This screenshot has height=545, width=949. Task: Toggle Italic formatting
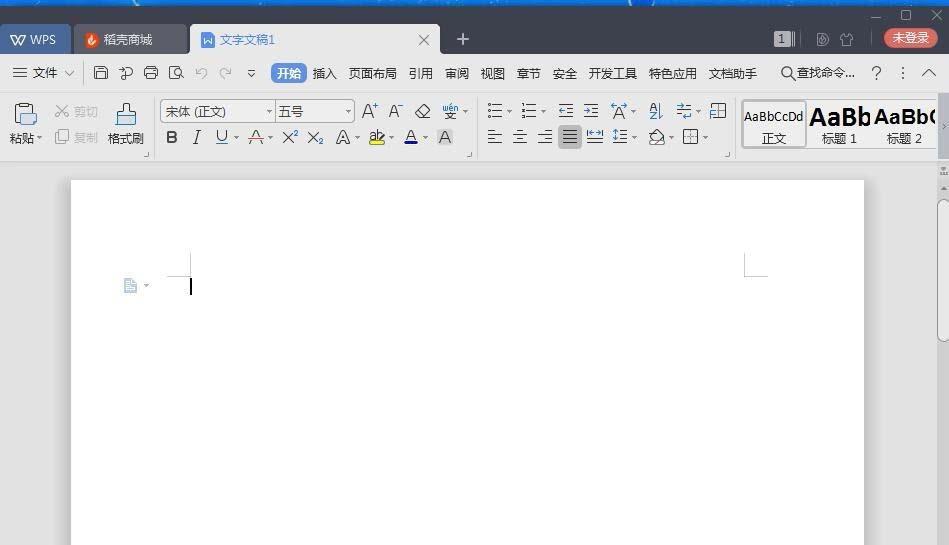tap(196, 137)
